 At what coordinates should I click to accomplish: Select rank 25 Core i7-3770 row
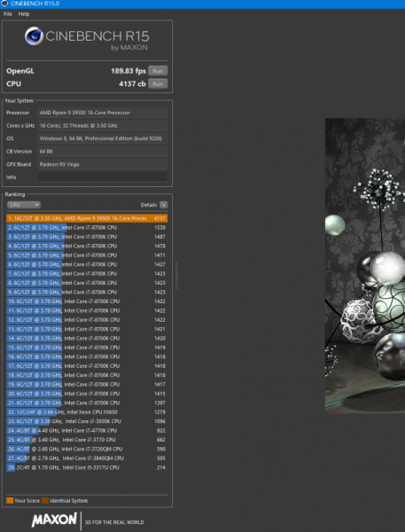tap(87, 440)
